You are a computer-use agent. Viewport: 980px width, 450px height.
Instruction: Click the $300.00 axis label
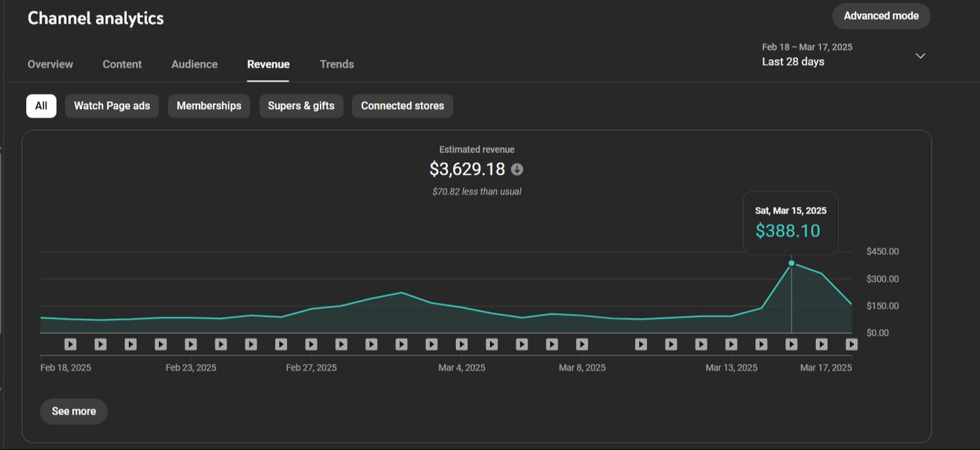[x=883, y=279]
